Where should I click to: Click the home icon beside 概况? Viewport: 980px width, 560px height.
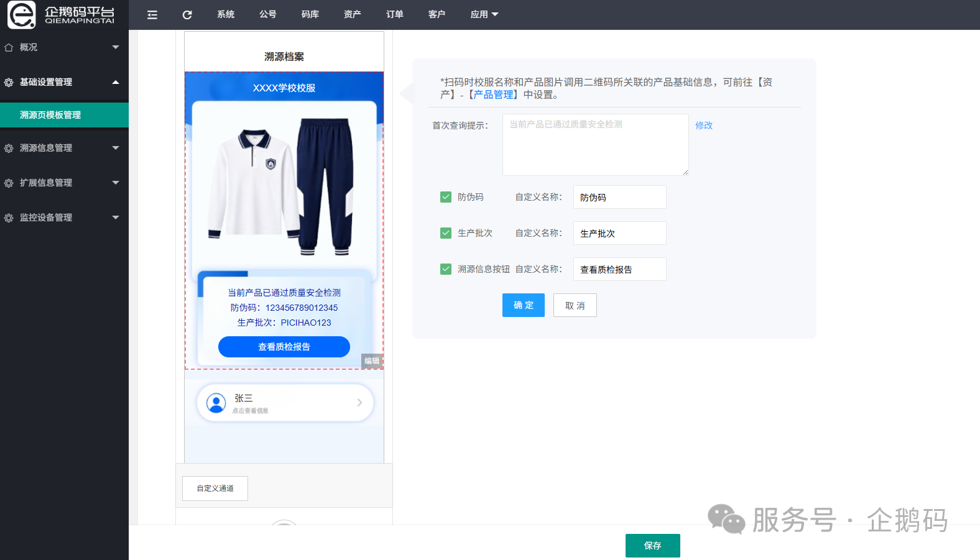[x=9, y=47]
